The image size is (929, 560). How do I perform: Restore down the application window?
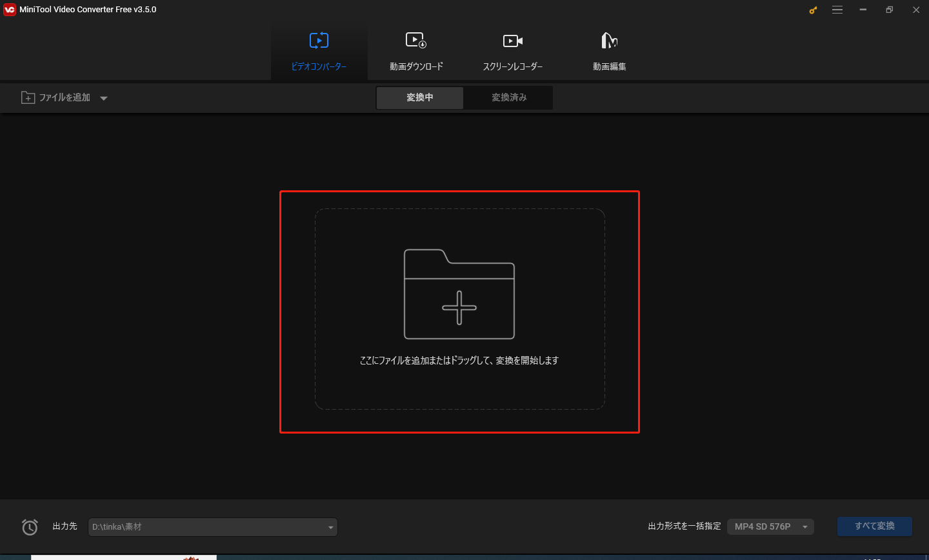(890, 10)
